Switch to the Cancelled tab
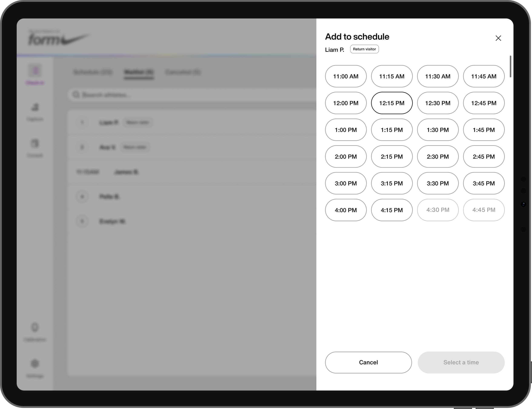The image size is (532, 409). (183, 72)
